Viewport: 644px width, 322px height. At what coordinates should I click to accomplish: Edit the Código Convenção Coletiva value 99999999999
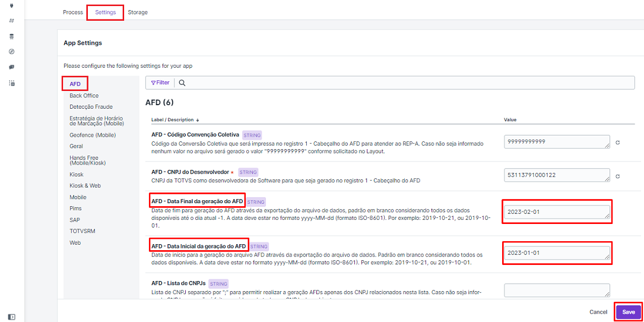pyautogui.click(x=557, y=141)
